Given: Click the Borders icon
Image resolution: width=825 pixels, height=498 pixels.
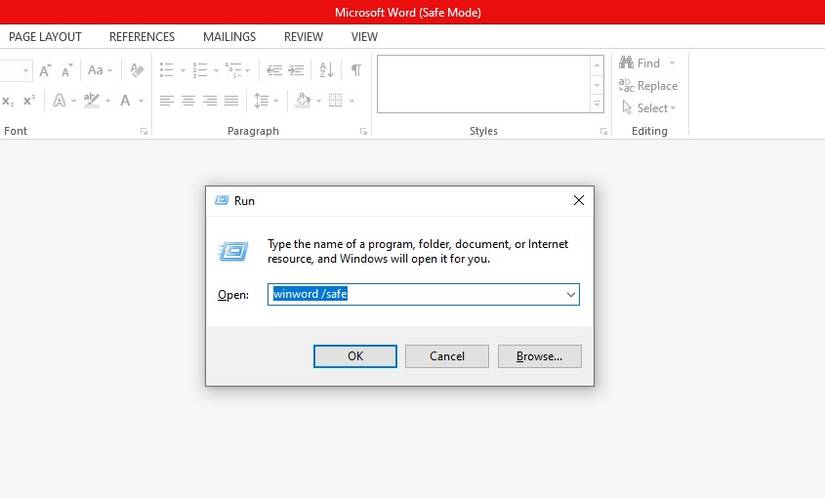Looking at the screenshot, I should coord(336,100).
